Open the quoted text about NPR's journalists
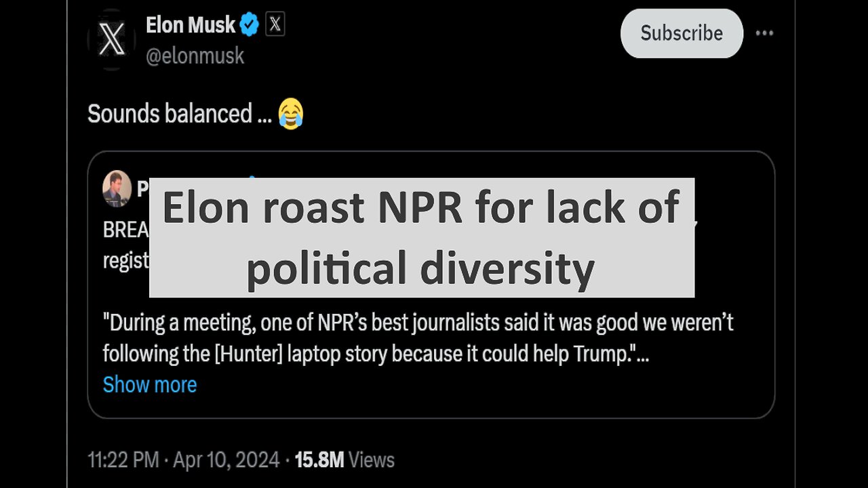This screenshot has height=488, width=868. point(418,323)
